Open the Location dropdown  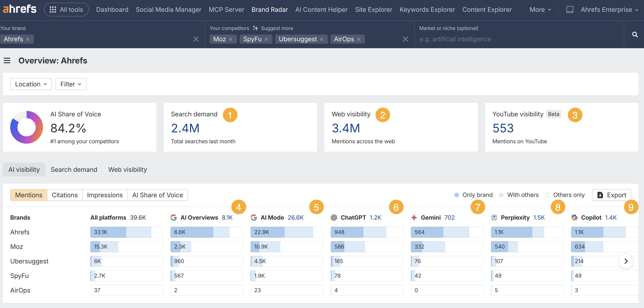click(x=31, y=84)
